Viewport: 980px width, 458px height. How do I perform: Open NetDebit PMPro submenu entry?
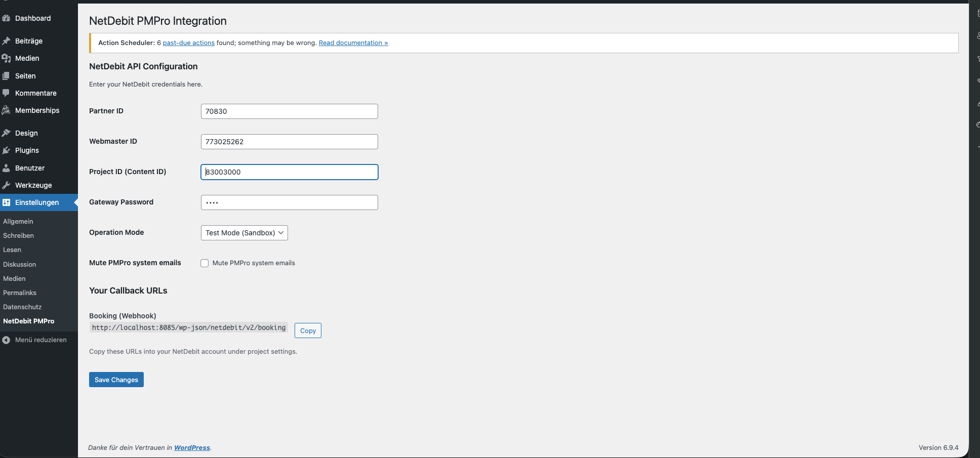point(29,321)
